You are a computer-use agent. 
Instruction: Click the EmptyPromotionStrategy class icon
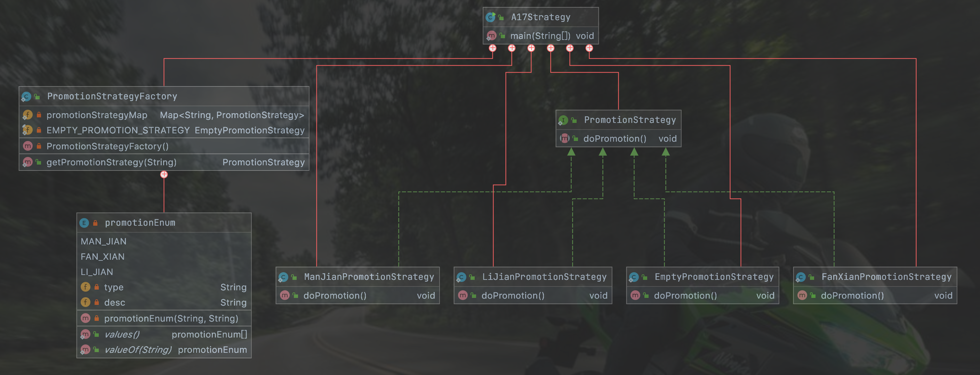[x=634, y=277]
